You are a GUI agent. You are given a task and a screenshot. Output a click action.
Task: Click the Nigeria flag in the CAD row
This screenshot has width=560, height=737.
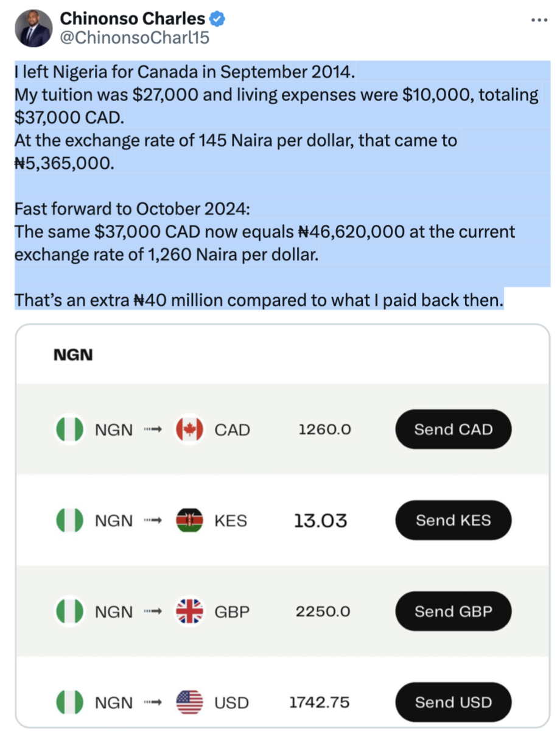[x=70, y=429]
